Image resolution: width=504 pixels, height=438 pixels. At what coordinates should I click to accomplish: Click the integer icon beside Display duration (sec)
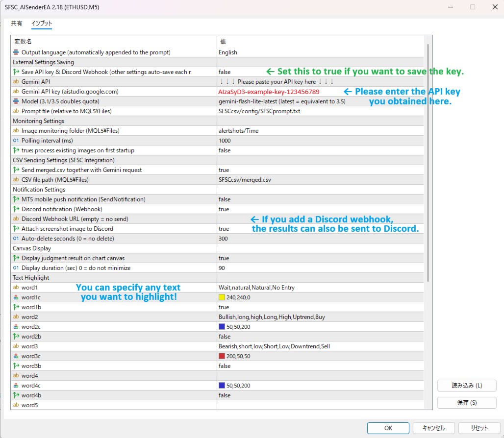[16, 268]
